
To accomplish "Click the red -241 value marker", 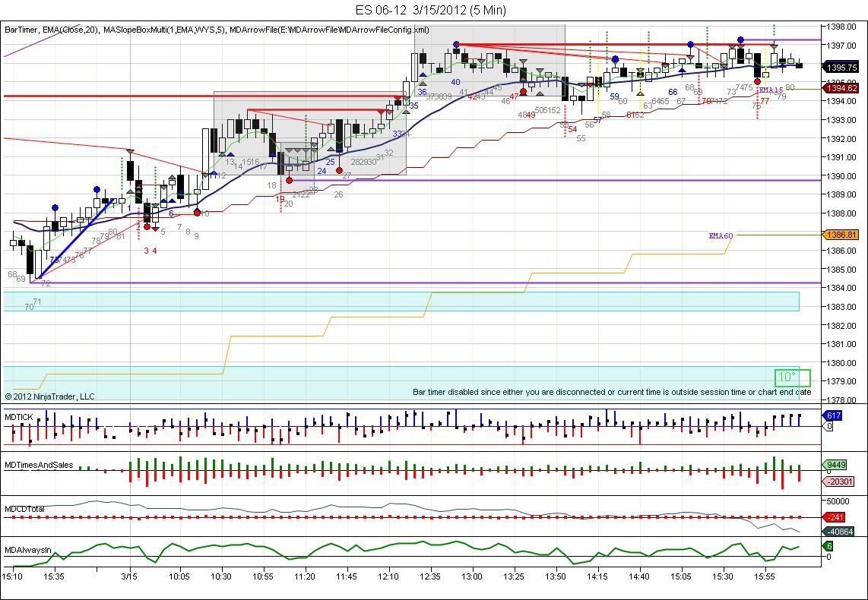I will (x=835, y=518).
